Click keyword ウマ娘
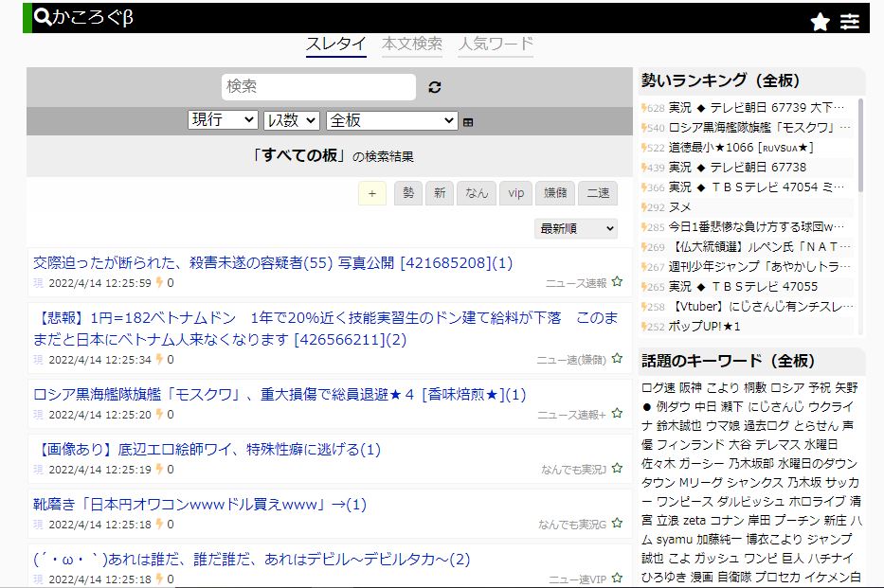The image size is (884, 588). tap(723, 426)
